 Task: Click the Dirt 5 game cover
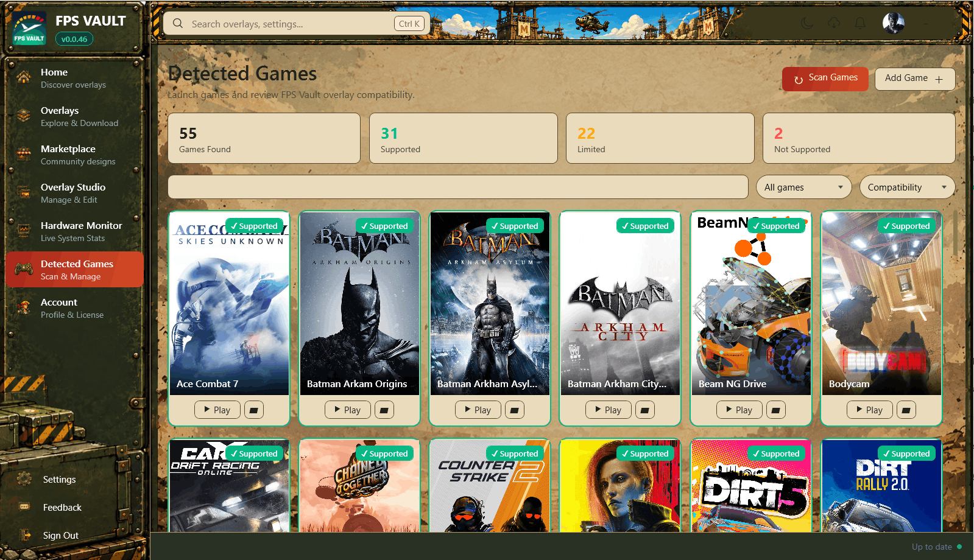point(751,486)
